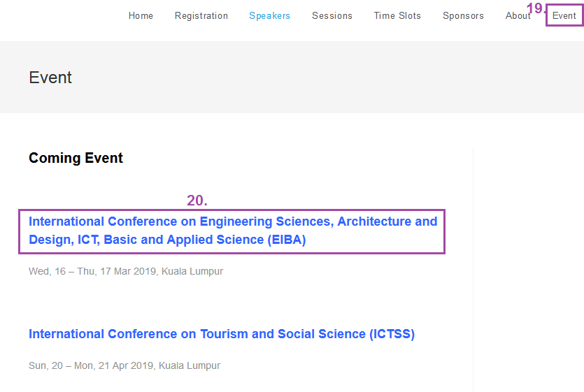The image size is (584, 392).
Task: Click the Coming Event heading
Action: 76,158
